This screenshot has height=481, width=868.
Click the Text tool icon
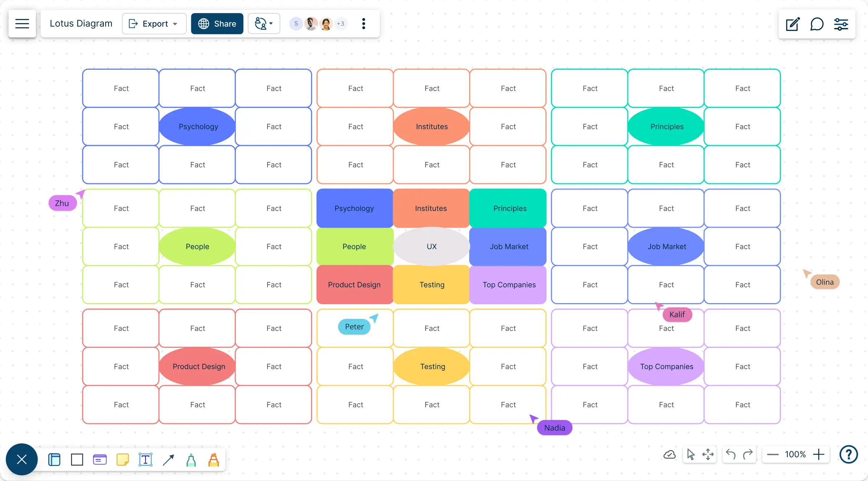point(146,459)
